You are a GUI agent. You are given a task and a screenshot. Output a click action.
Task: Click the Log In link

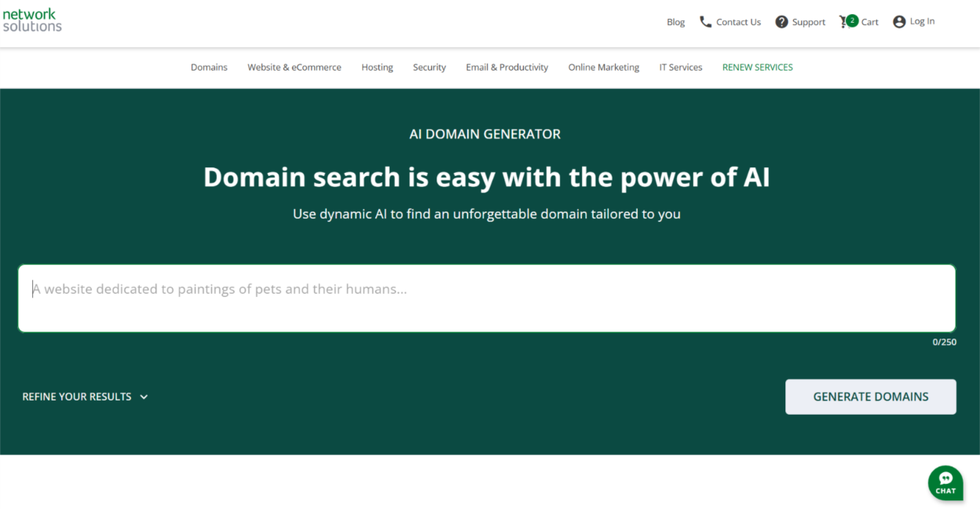921,21
